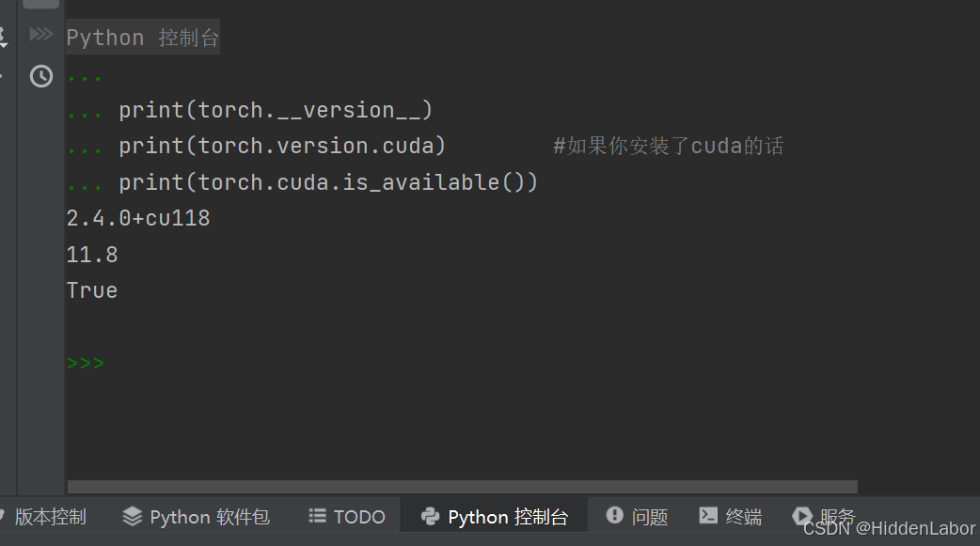Toggle the 问题 tool window

637,516
